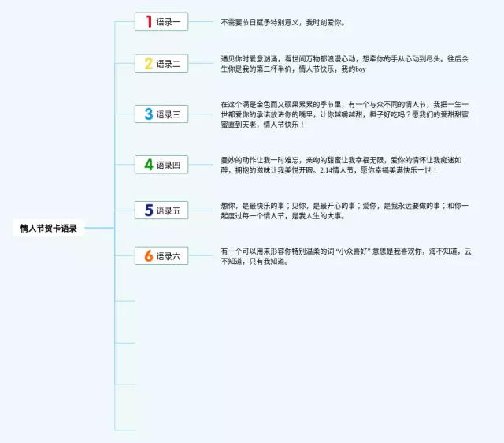The image size is (504, 443).
Task: Select the 语录二 node label
Action: (x=168, y=64)
